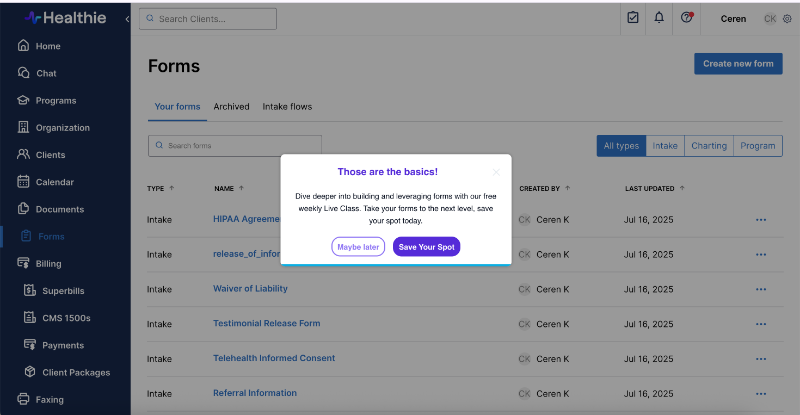Click the CMS 1500s icon
The width and height of the screenshot is (800, 415).
click(x=30, y=317)
